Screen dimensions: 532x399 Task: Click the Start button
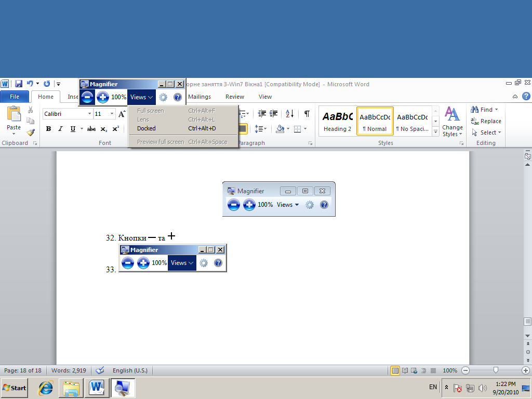[14, 388]
